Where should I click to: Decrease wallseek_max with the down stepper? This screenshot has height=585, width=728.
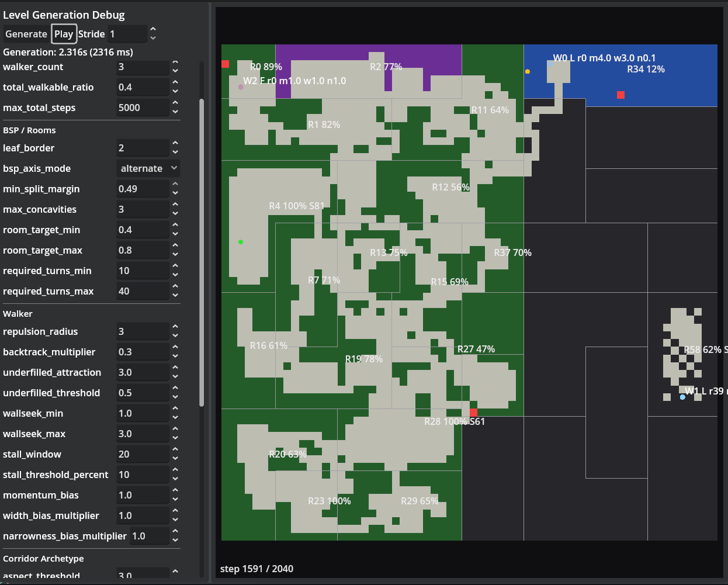pyautogui.click(x=175, y=437)
